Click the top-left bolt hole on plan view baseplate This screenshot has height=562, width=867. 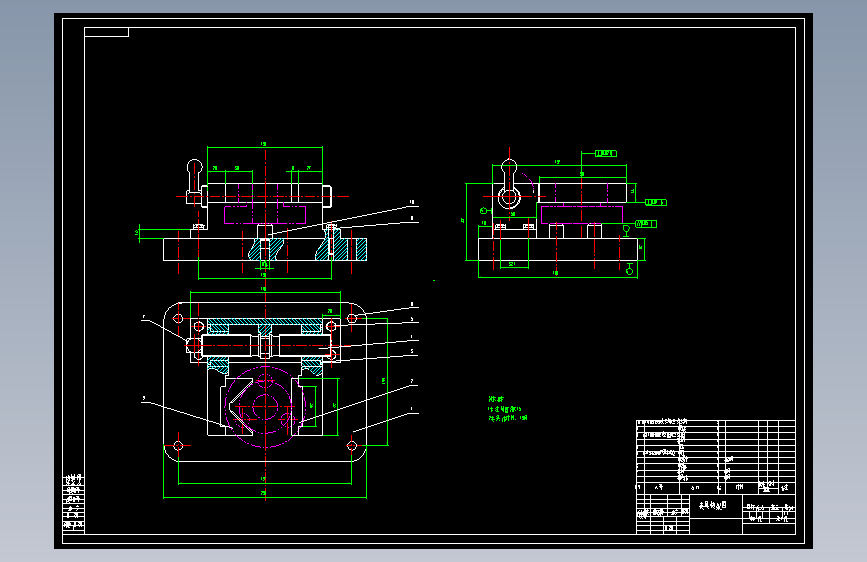click(x=178, y=318)
